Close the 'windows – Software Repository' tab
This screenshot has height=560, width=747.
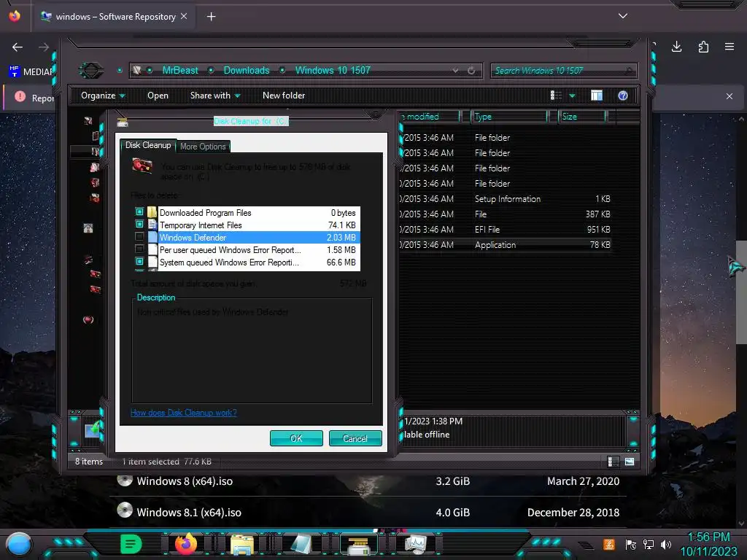[x=184, y=16]
